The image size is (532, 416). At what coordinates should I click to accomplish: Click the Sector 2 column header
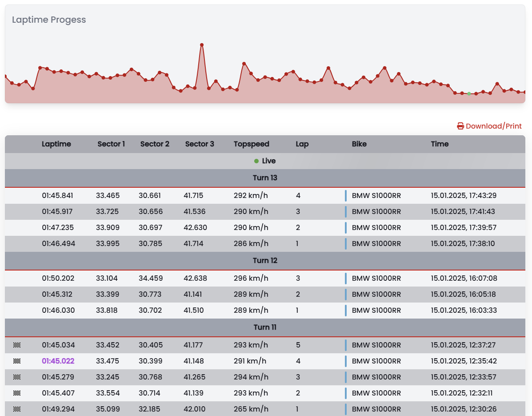point(155,144)
